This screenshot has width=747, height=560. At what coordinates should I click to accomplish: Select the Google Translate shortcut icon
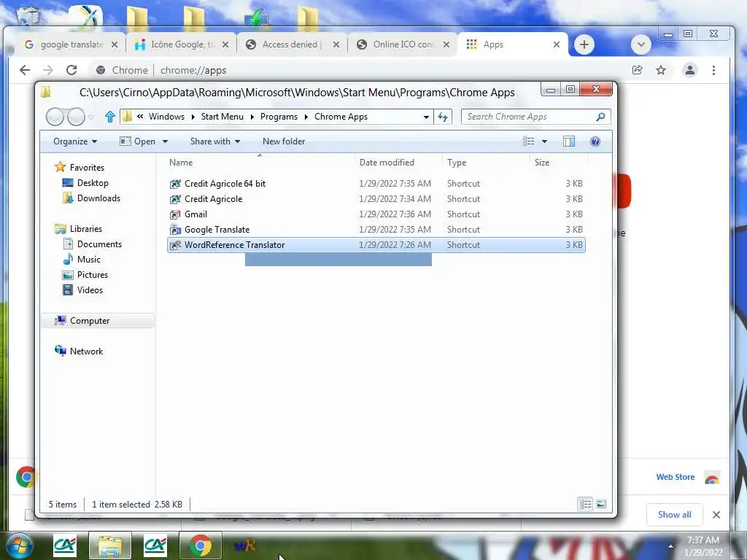coord(175,230)
